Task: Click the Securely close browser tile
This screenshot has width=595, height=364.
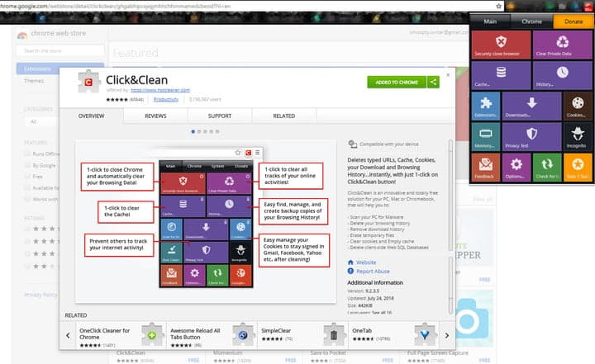Action: coord(501,45)
